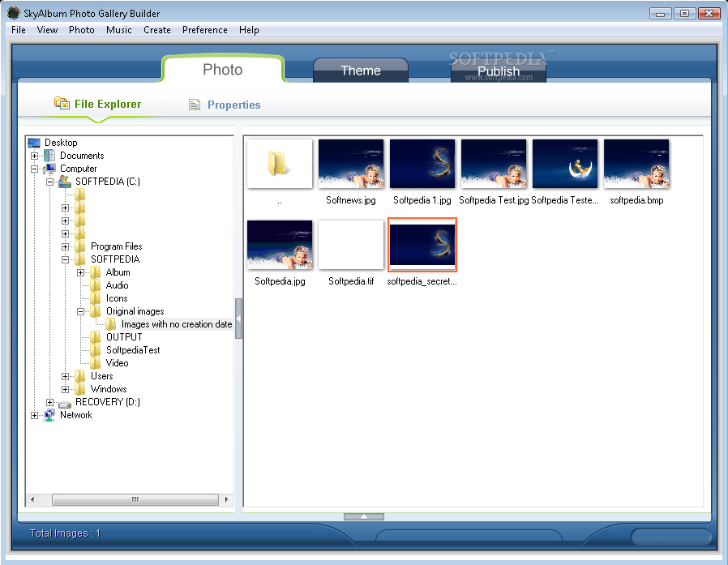Select the highlighted softpedia_secret... thumbnail
Image resolution: width=728 pixels, height=565 pixels.
point(422,245)
